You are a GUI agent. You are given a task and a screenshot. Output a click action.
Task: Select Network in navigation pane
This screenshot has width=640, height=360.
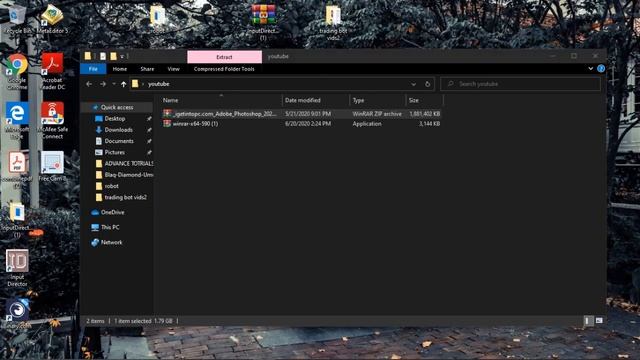coord(111,242)
